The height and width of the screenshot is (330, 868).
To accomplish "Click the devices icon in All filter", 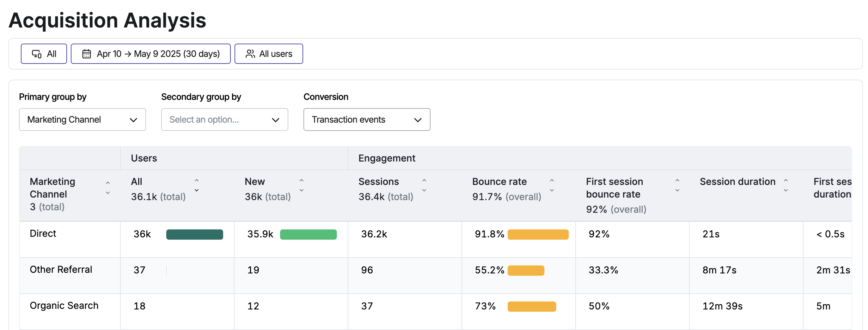I will pyautogui.click(x=36, y=54).
